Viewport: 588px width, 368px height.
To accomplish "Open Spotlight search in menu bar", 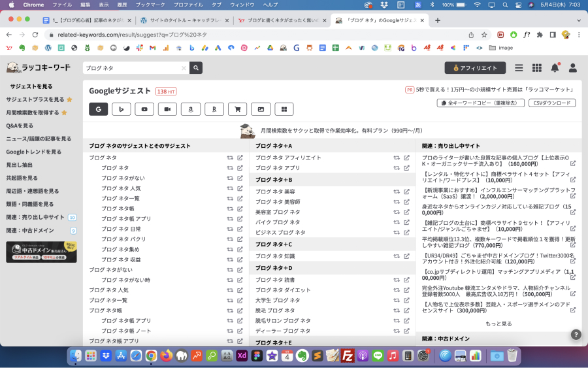I will tap(505, 5).
